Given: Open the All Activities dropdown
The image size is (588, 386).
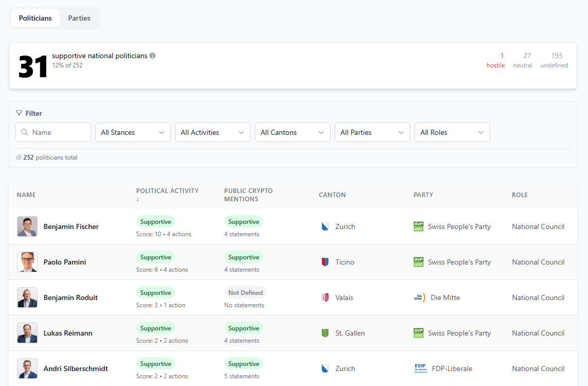Looking at the screenshot, I should (x=213, y=132).
